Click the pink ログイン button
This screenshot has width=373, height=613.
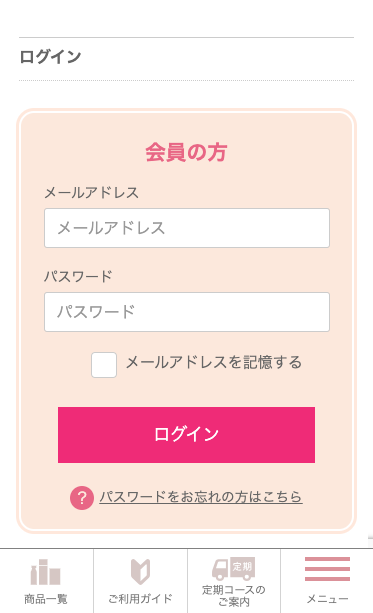(x=186, y=435)
